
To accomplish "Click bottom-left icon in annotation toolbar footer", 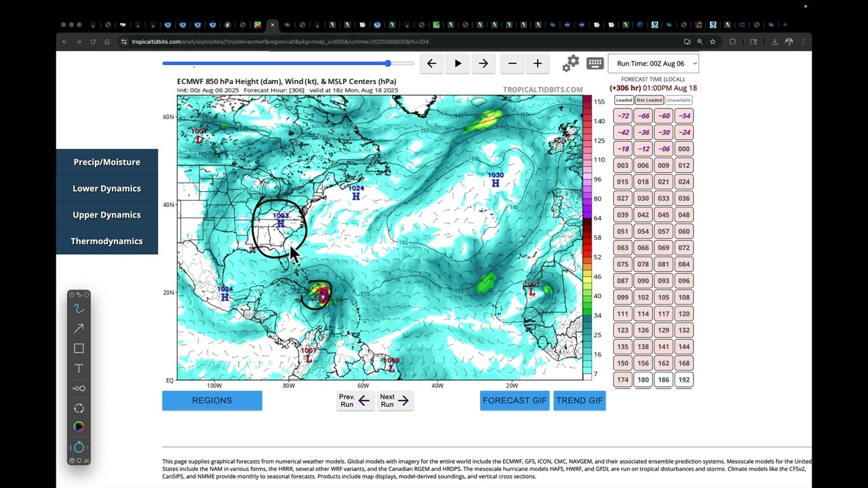I will pos(72,461).
